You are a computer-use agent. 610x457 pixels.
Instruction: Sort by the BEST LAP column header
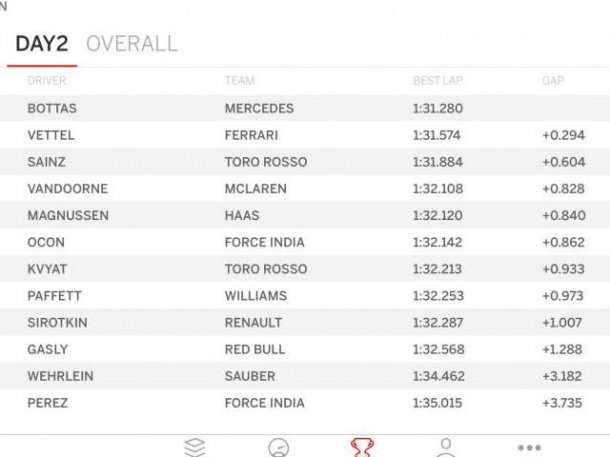point(438,81)
